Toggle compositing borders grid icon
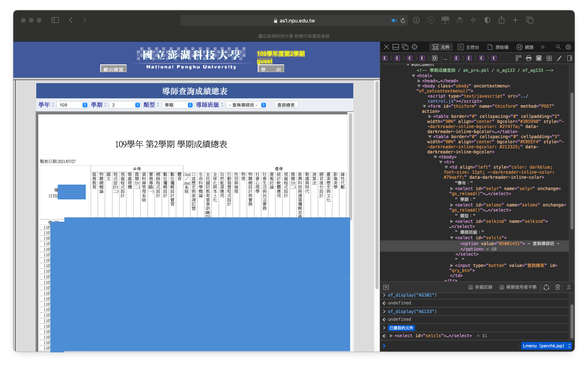The width and height of the screenshot is (588, 368). coord(549,58)
